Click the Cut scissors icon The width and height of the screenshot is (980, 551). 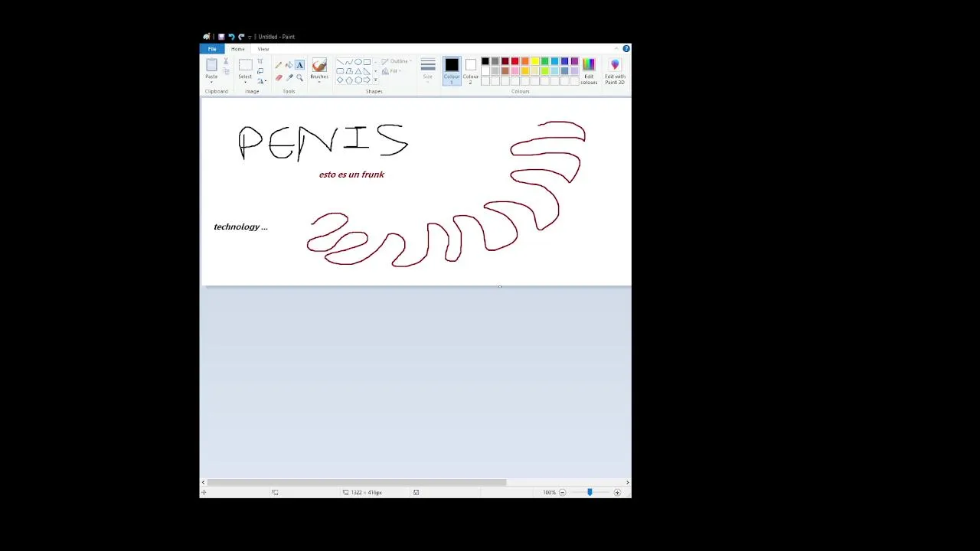click(226, 61)
